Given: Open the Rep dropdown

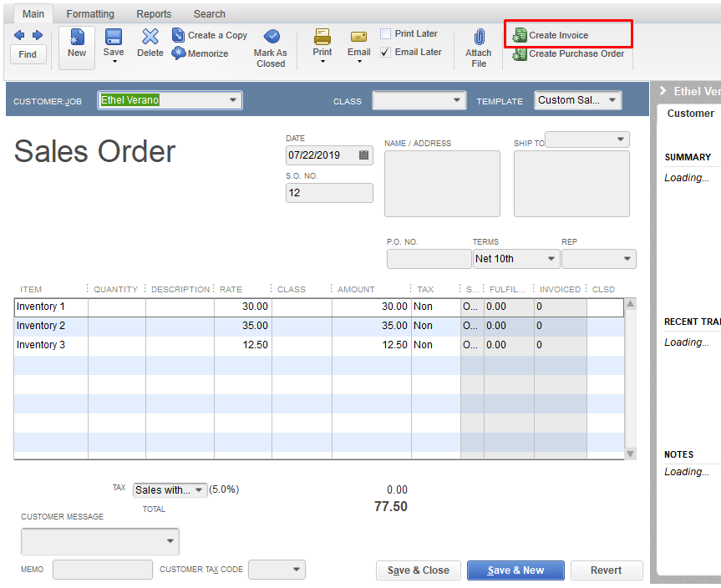Looking at the screenshot, I should [x=627, y=259].
